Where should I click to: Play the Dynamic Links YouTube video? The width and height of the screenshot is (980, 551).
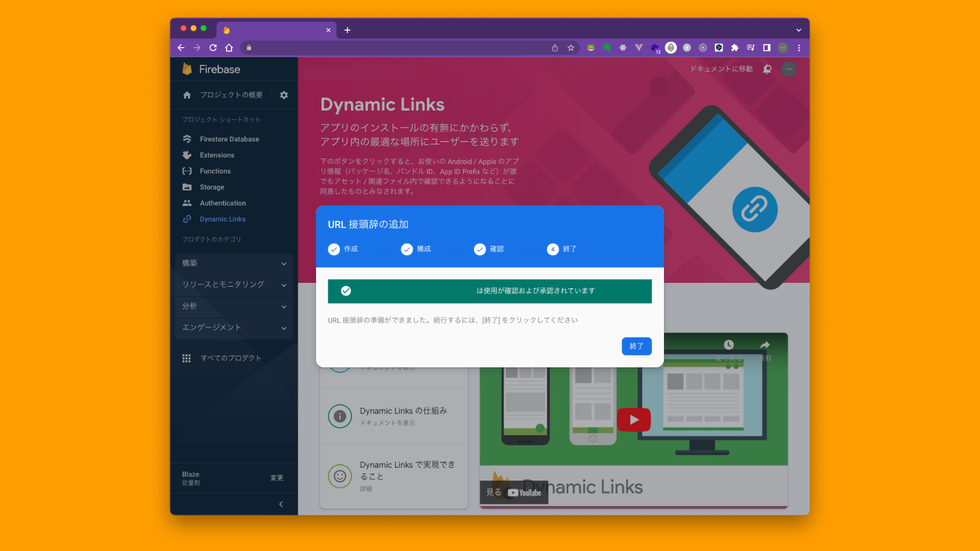point(634,419)
